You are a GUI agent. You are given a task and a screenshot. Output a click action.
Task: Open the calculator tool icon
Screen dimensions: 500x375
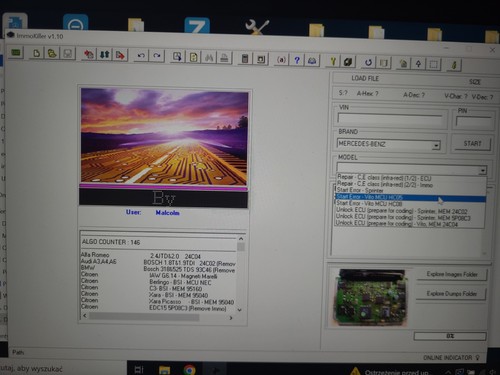(245, 59)
